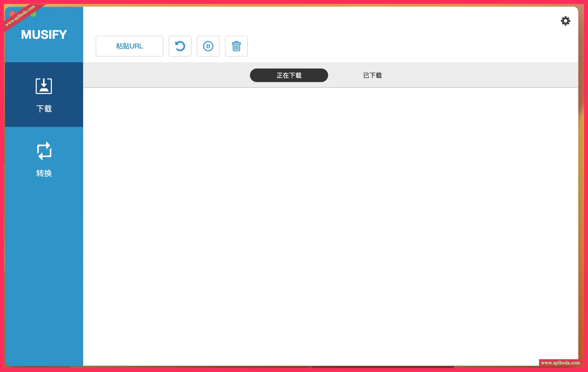
Task: Click the 粘贴URL paste button
Action: coord(129,46)
